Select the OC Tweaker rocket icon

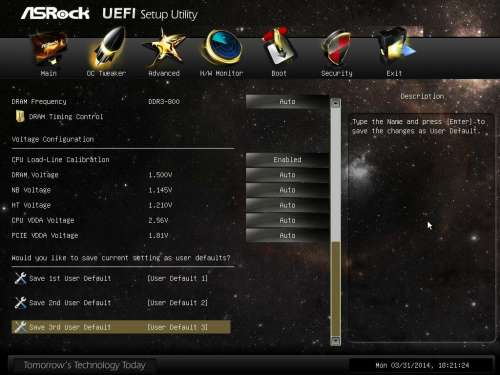107,48
